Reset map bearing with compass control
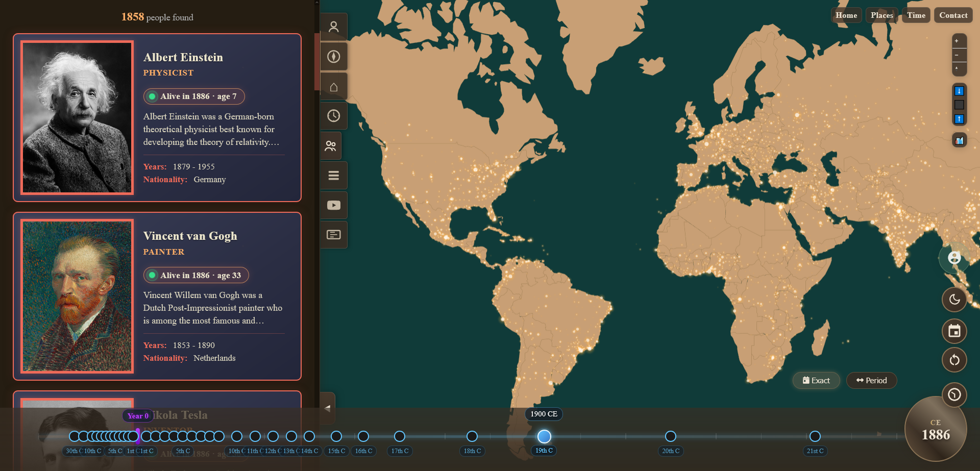Viewport: 980px width, 471px height. point(959,69)
